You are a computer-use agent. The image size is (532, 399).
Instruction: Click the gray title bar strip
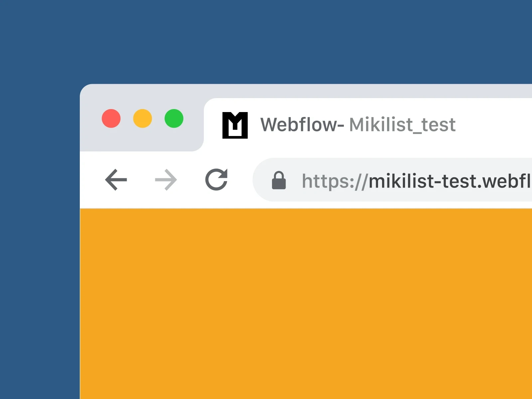click(306, 91)
